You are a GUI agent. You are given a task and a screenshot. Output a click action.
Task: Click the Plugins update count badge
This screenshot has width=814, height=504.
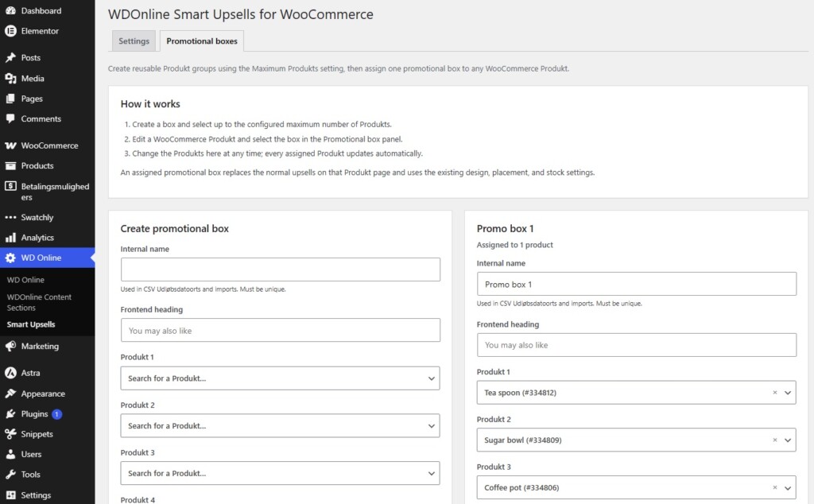(56, 414)
